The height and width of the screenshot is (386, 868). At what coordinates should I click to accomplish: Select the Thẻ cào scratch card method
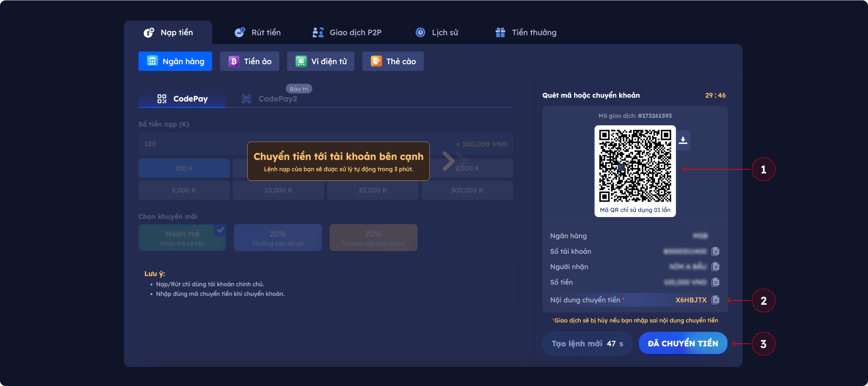click(393, 61)
